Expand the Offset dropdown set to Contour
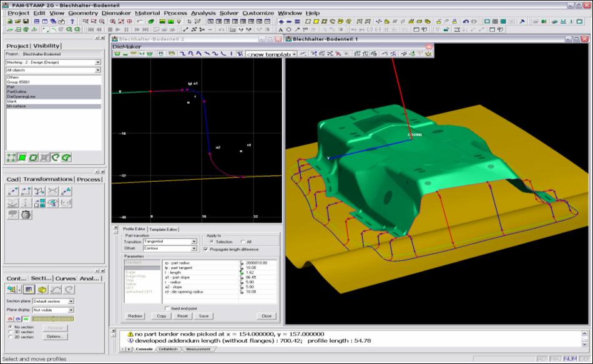Viewport: 593px width, 364px height. [x=194, y=248]
